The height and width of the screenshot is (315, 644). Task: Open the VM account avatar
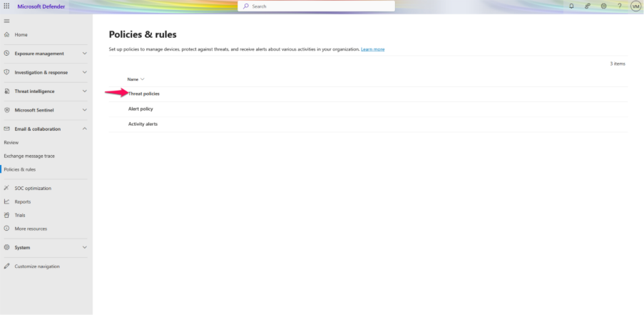(x=635, y=6)
